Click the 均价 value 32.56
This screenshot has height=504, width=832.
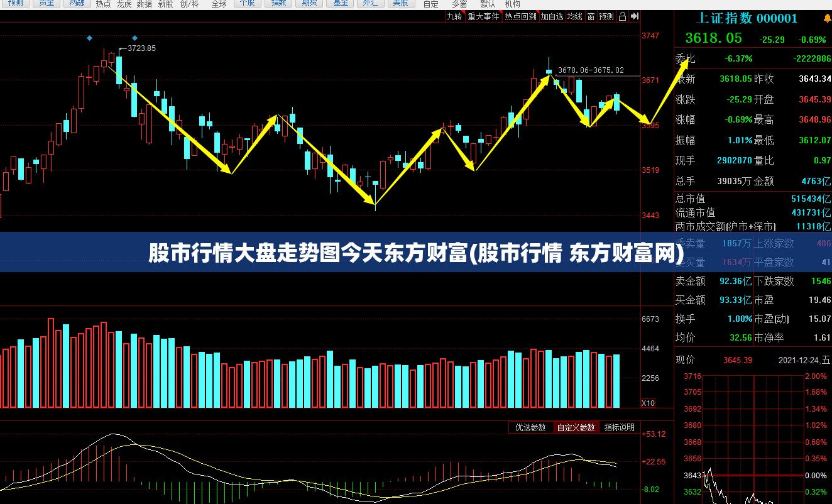(741, 337)
